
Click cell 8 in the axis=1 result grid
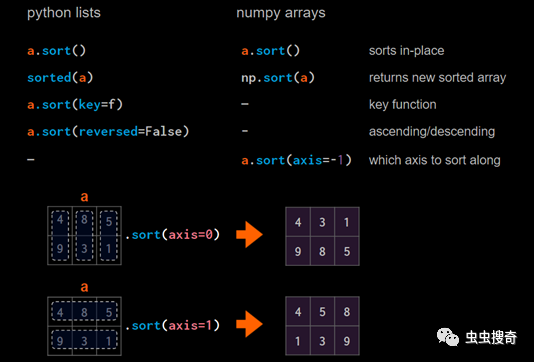(x=347, y=312)
